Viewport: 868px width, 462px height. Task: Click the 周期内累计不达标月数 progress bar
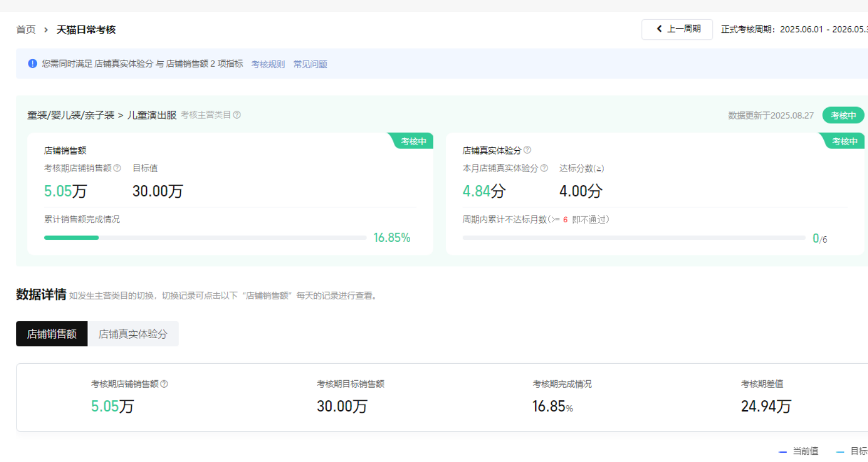[634, 238]
